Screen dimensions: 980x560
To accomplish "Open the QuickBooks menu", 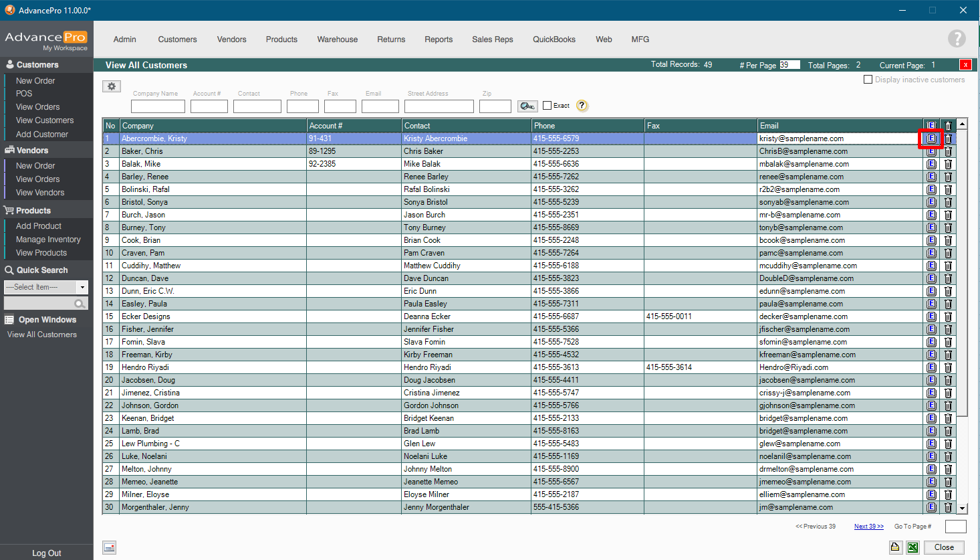I will [554, 39].
